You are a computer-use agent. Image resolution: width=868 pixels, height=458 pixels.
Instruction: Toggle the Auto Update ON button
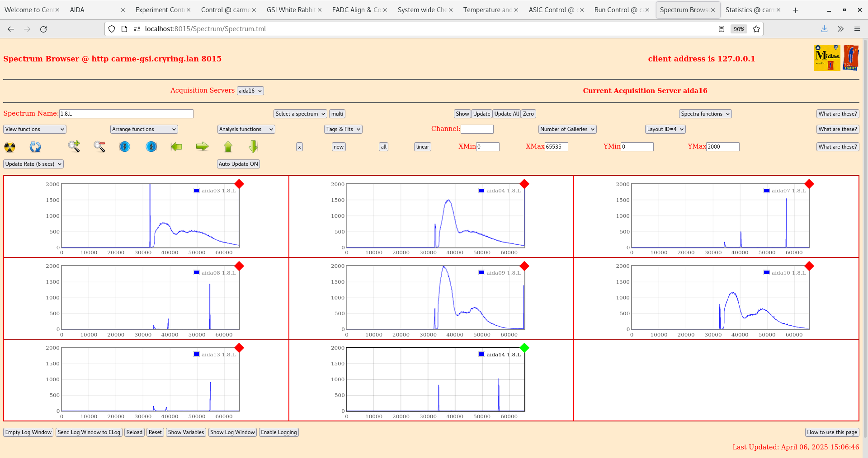[x=238, y=164]
